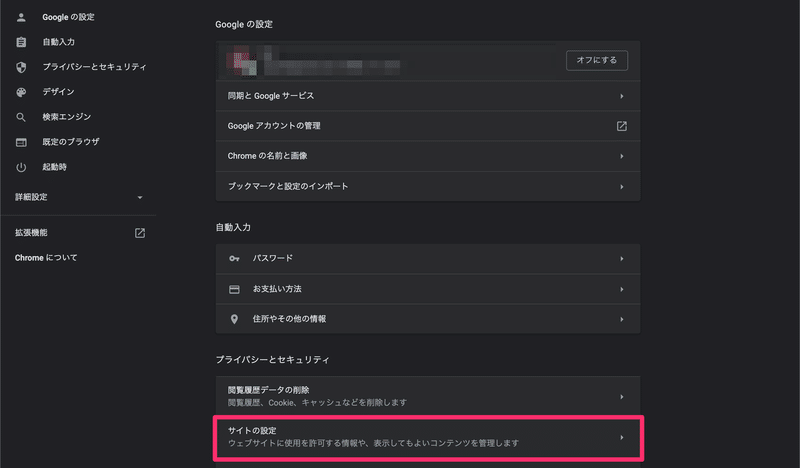Click the オフにする button
This screenshot has width=800, height=468.
tap(596, 60)
